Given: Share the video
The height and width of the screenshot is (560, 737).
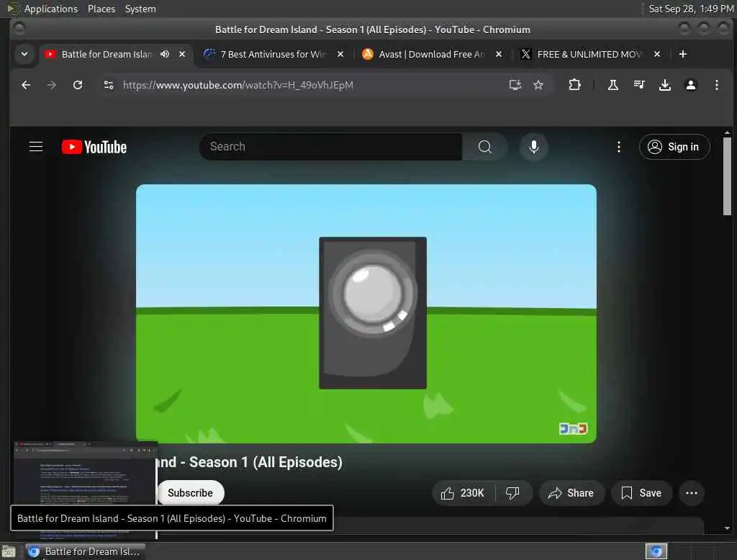Looking at the screenshot, I should tap(571, 493).
